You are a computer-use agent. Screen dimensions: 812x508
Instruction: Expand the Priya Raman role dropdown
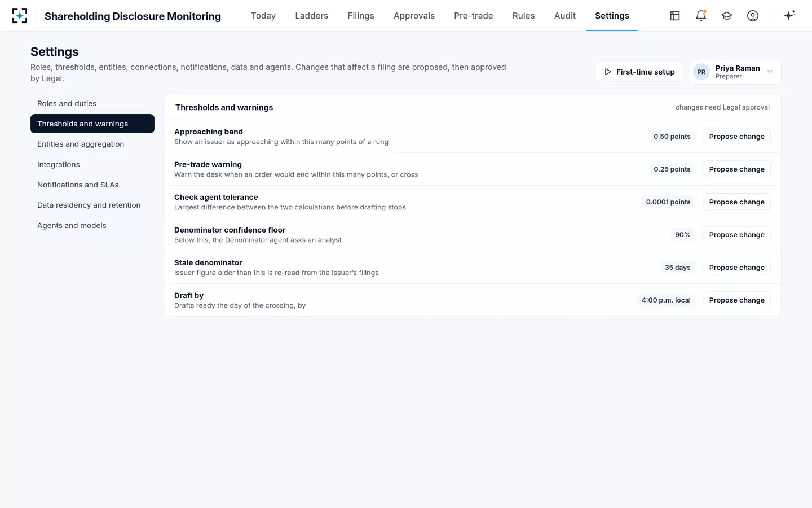tap(735, 72)
